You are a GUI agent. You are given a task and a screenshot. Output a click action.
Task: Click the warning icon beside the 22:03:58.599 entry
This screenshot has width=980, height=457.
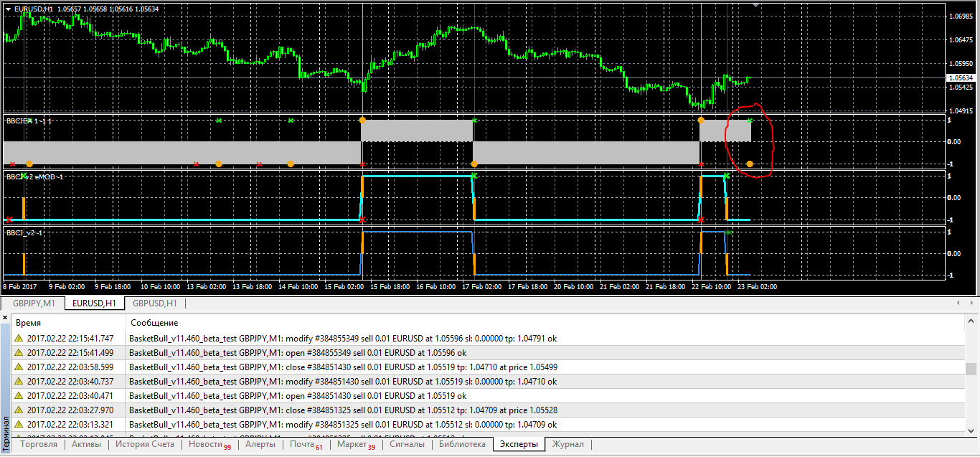19,367
